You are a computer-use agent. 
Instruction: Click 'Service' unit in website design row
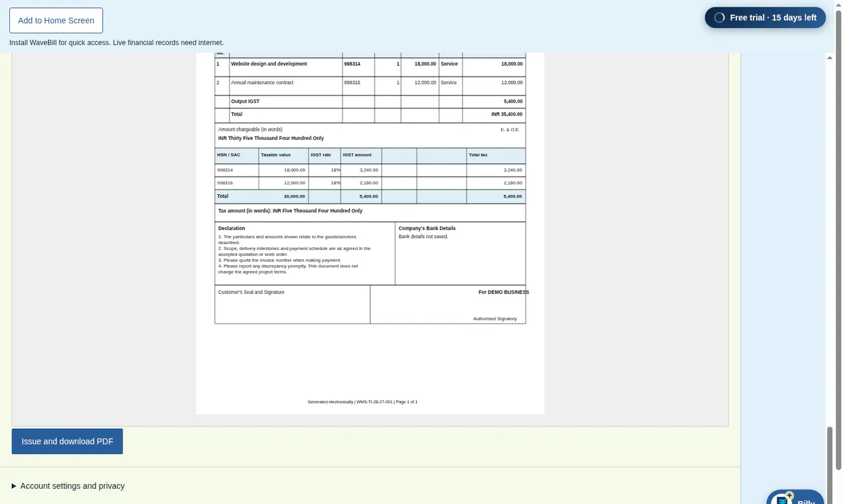click(449, 64)
